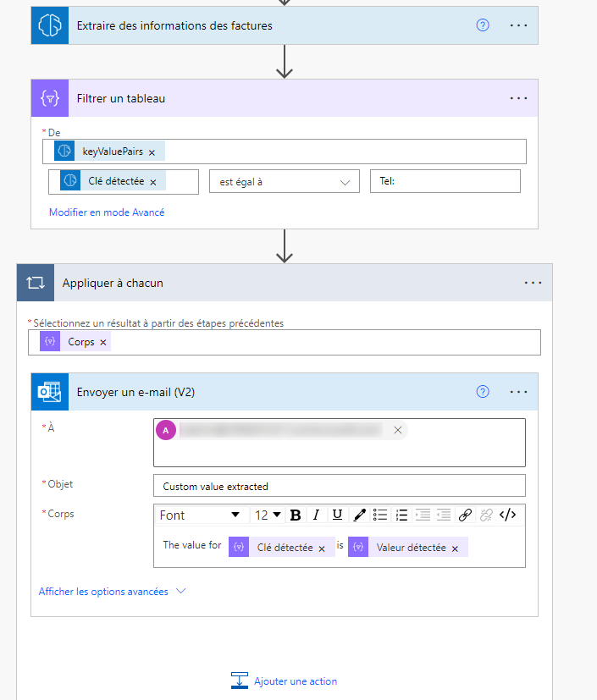Viewport: 597px width, 700px height.
Task: Remove the recipient from the À field
Action: point(398,430)
